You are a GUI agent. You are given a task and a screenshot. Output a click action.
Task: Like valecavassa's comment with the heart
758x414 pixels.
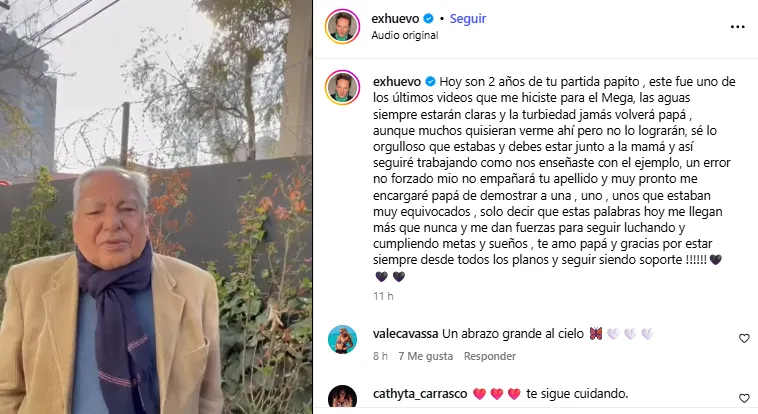744,339
